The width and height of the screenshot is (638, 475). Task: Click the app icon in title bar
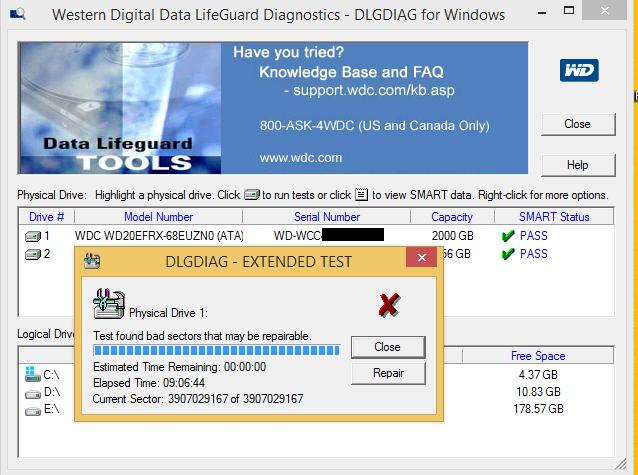coord(17,14)
